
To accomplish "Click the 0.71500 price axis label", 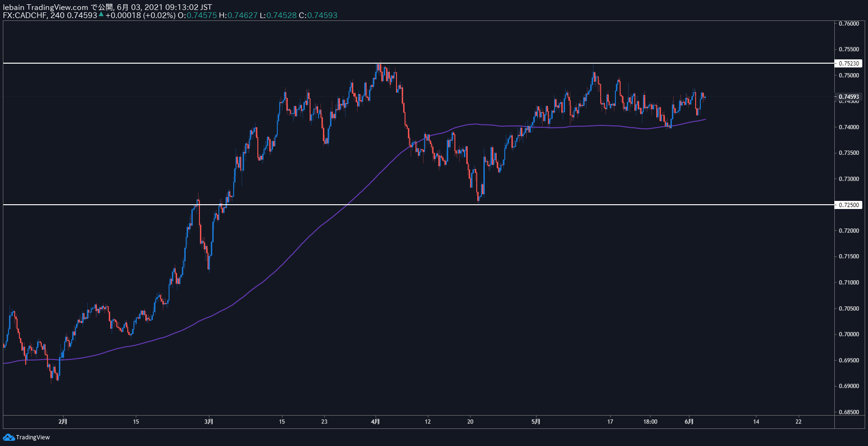I will [x=849, y=256].
